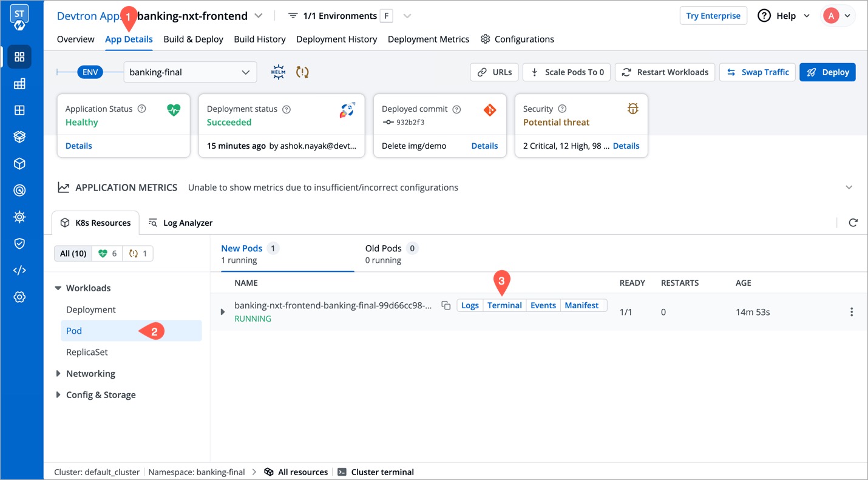The image size is (868, 480).
Task: Filter resources by the progressing status count
Action: 138,254
